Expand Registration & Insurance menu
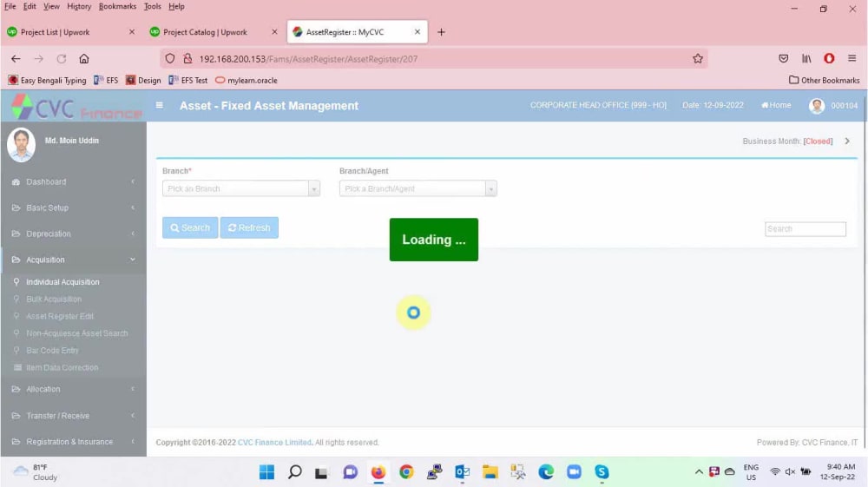The width and height of the screenshot is (868, 487). 73,442
